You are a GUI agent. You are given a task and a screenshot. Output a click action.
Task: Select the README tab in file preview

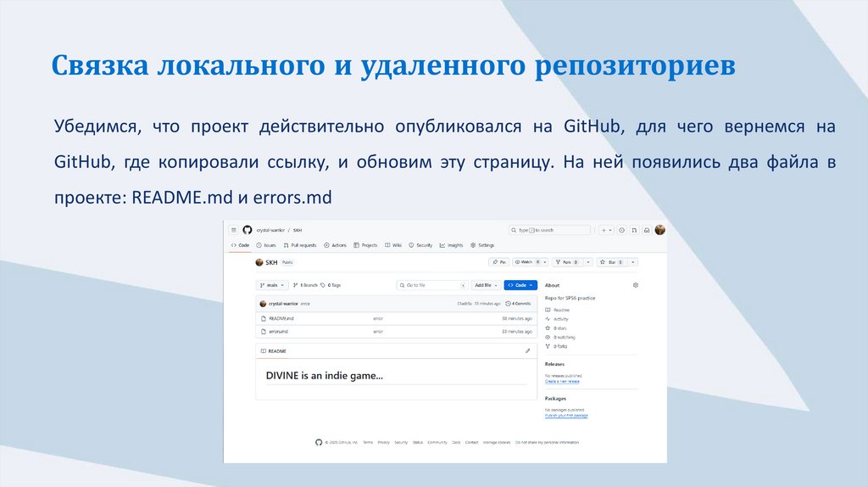[274, 351]
